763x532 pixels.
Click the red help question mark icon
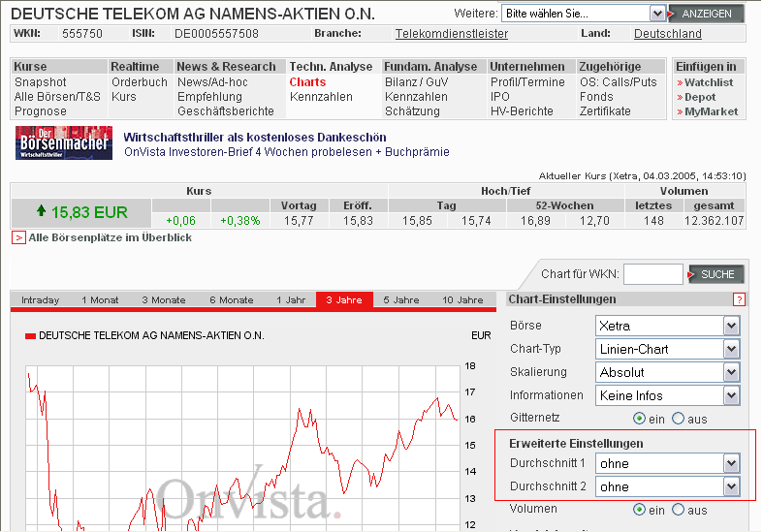pos(739,299)
